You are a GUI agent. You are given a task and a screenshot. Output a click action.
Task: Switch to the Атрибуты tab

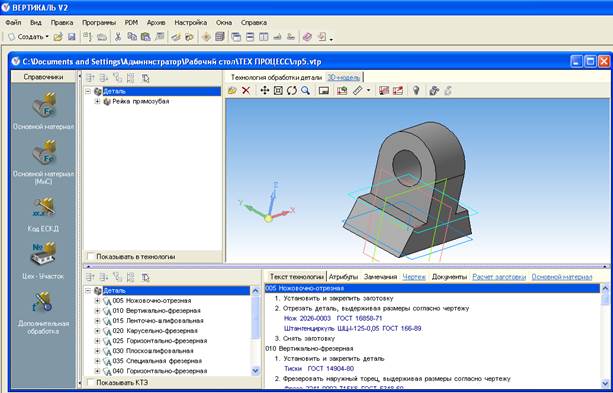coord(343,277)
